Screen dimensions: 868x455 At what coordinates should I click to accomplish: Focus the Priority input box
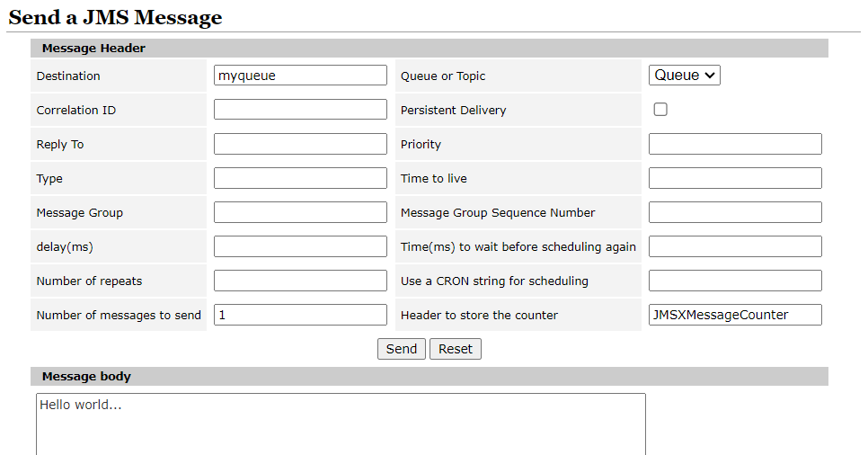[x=735, y=144]
